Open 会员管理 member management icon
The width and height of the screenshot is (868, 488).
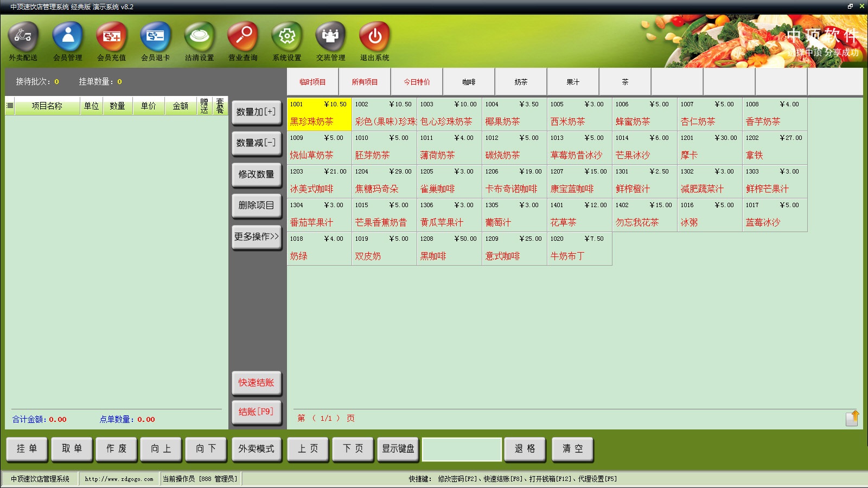coord(67,37)
